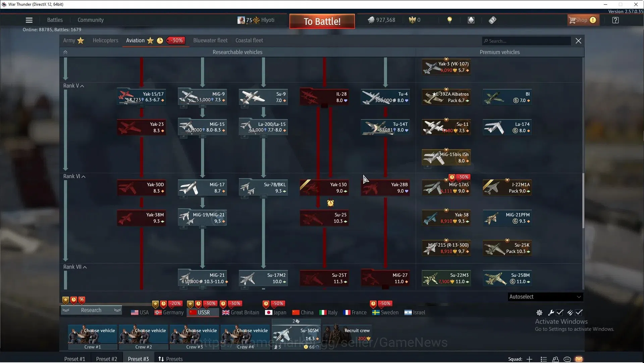Click the Silver Lions balance icon
Viewport: 644px width, 363px height.
coord(371,20)
